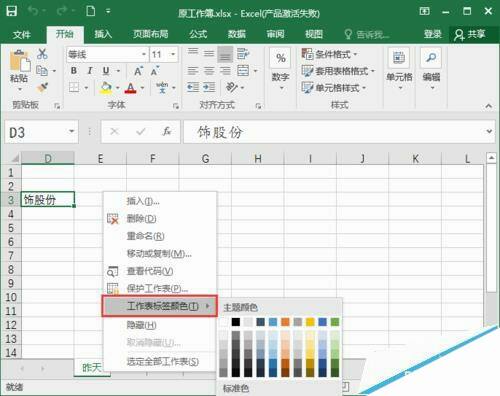Toggle Bold formatting
Image resolution: width=500 pixels, height=396 pixels.
(74, 71)
